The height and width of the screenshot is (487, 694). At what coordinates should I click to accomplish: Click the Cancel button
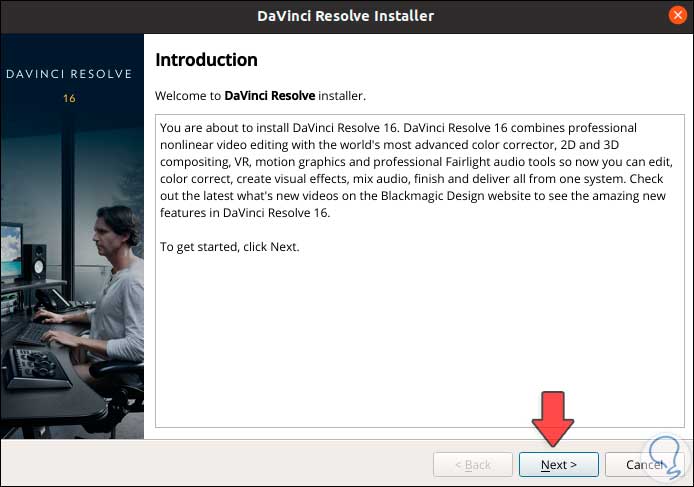click(644, 464)
